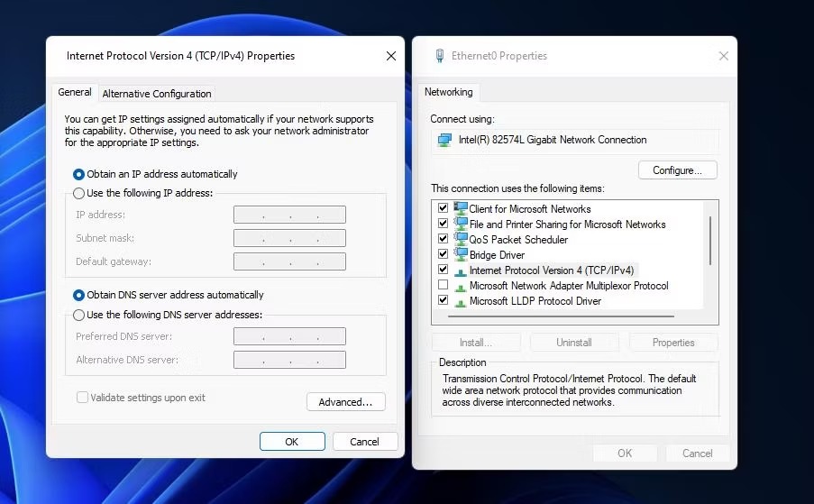Image resolution: width=814 pixels, height=504 pixels.
Task: Switch to the General tab
Action: tap(75, 92)
